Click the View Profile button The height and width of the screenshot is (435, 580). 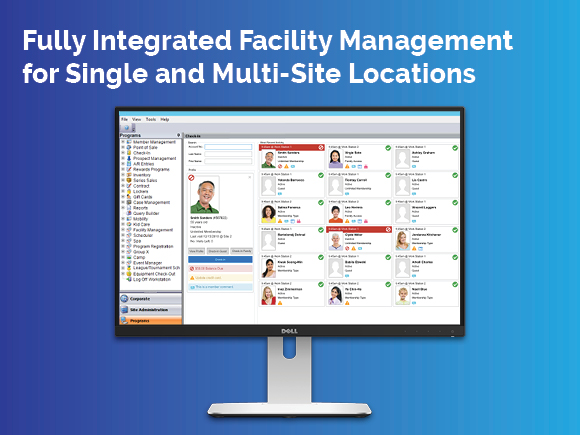tap(196, 251)
